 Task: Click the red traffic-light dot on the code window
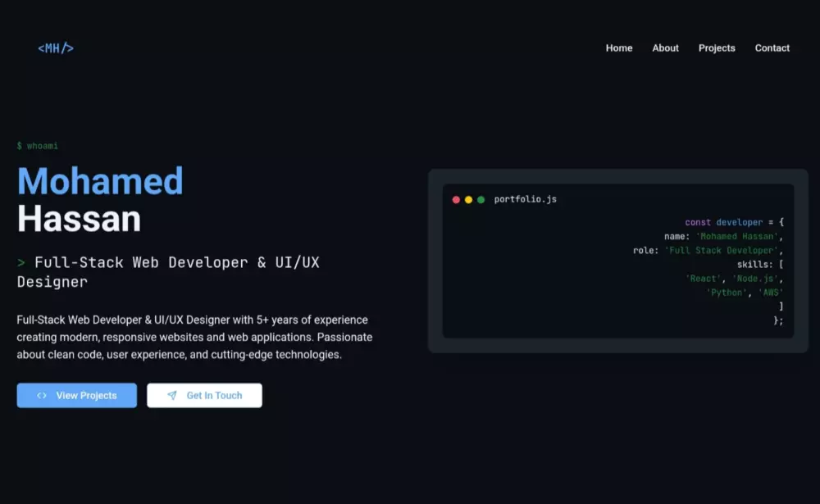coord(456,198)
